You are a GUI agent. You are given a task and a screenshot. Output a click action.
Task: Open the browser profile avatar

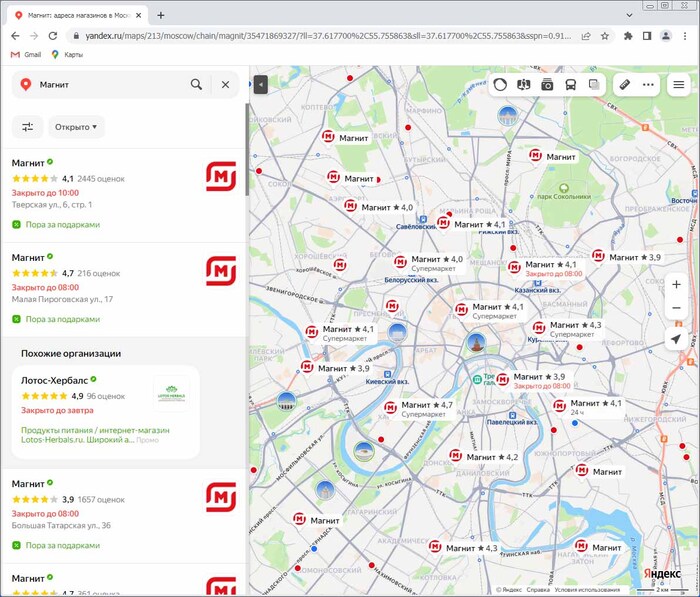click(666, 36)
